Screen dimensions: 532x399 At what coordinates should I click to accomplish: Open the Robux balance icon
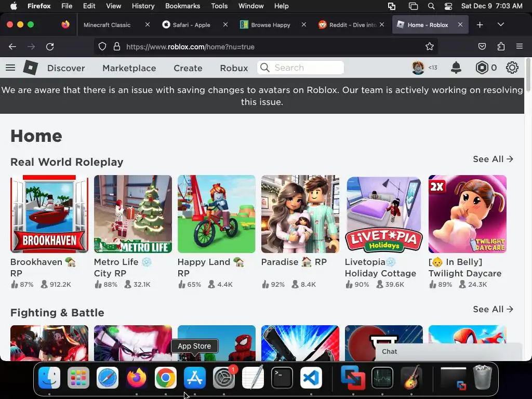(x=482, y=68)
